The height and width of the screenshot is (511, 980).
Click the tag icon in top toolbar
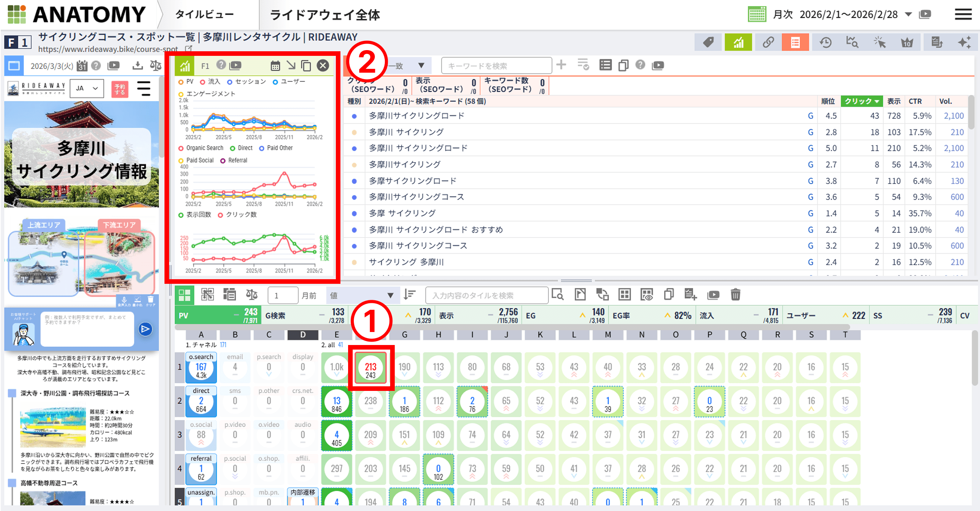tap(708, 42)
